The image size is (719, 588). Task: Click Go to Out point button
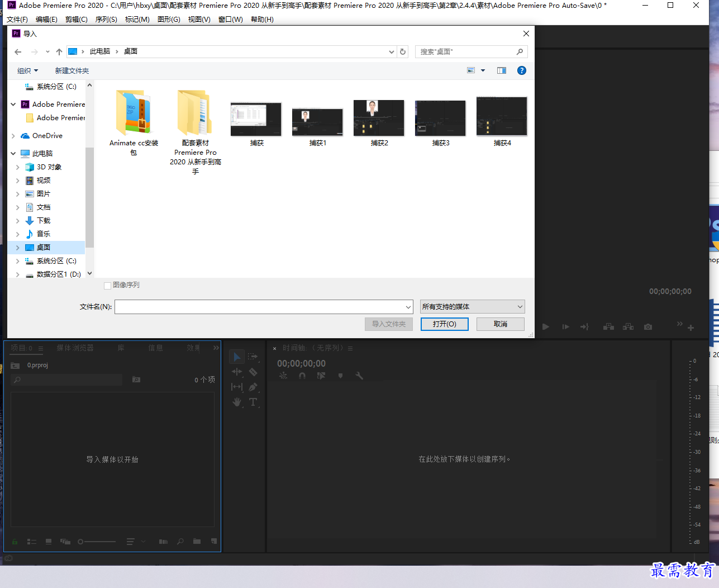coord(584,327)
